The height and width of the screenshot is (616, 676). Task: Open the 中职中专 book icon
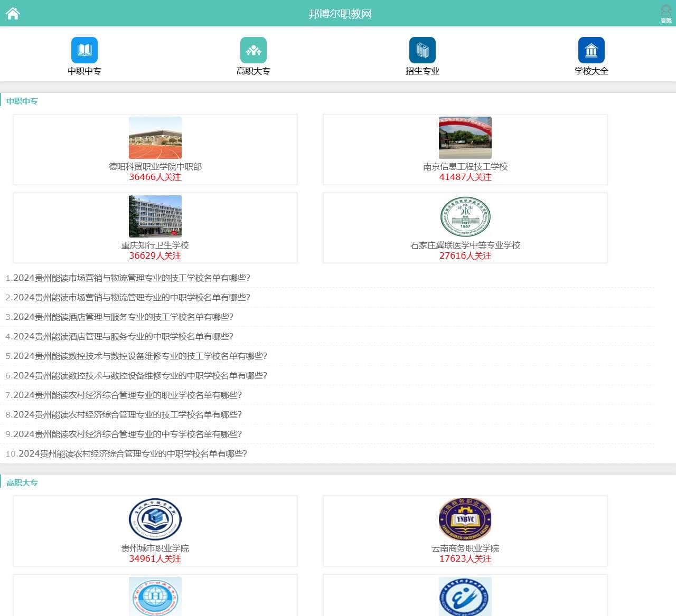click(x=84, y=50)
